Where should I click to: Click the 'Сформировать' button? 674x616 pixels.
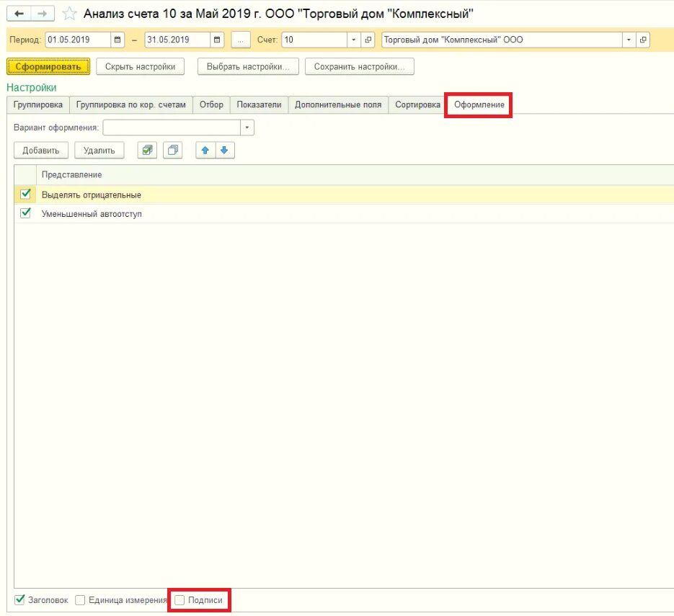pos(48,66)
